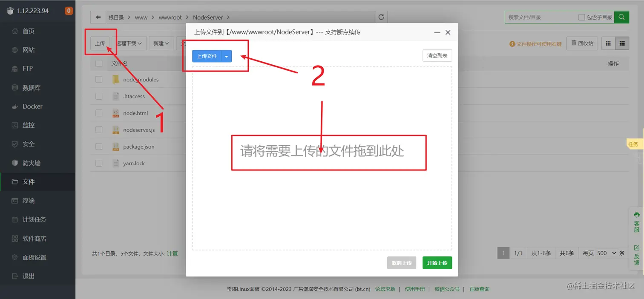
Task: Select 文件 in sidebar
Action: (x=37, y=181)
